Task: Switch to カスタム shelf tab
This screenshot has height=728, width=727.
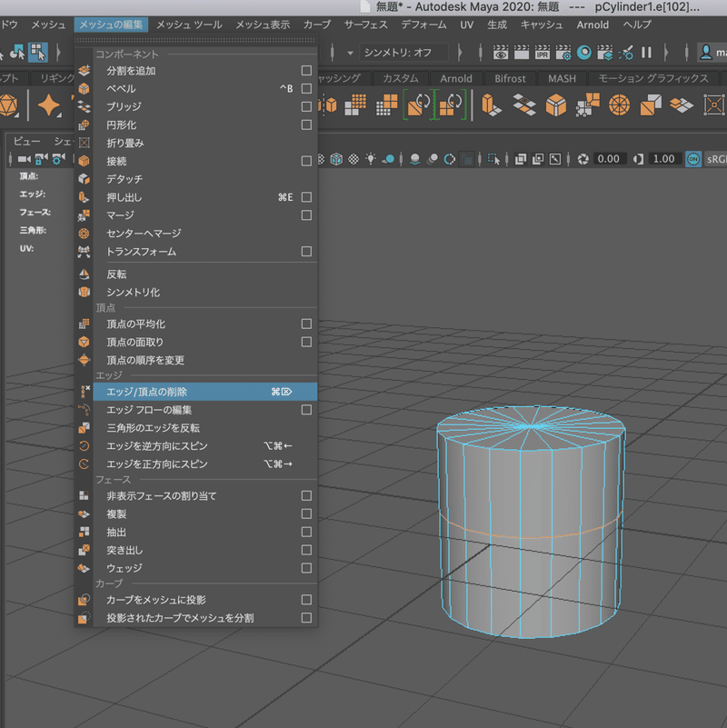Action: tap(400, 78)
